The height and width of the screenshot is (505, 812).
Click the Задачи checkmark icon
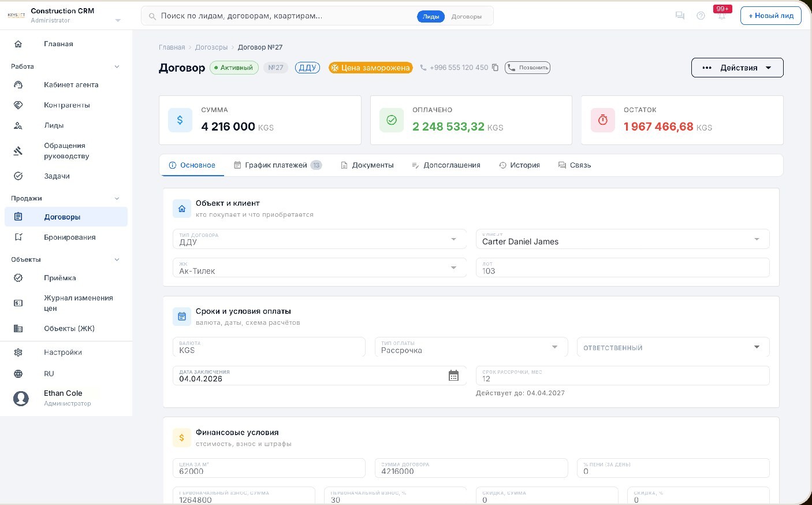click(x=18, y=176)
